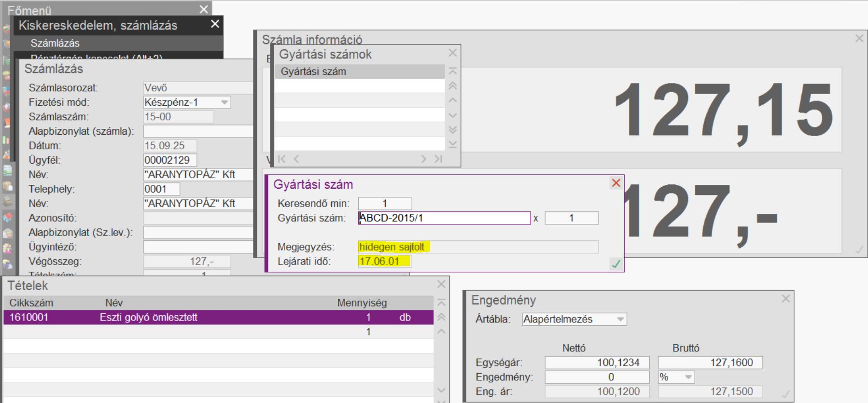868x403 pixels.
Task: Jump to last row in Gyártási számok list
Action: coord(452,144)
